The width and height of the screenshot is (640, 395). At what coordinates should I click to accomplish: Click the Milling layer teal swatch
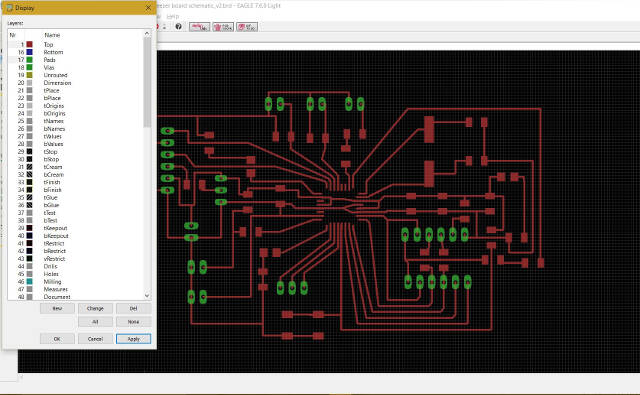coord(29,282)
